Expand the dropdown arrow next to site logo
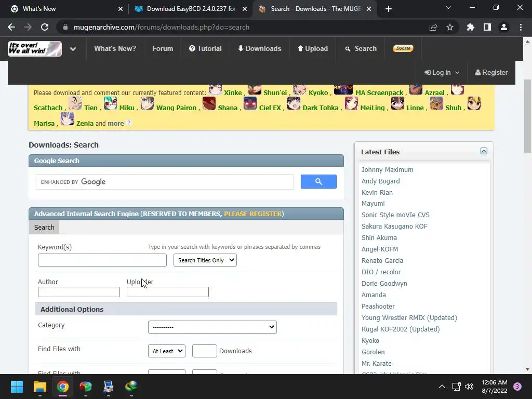Image resolution: width=532 pixels, height=399 pixels. (73, 49)
